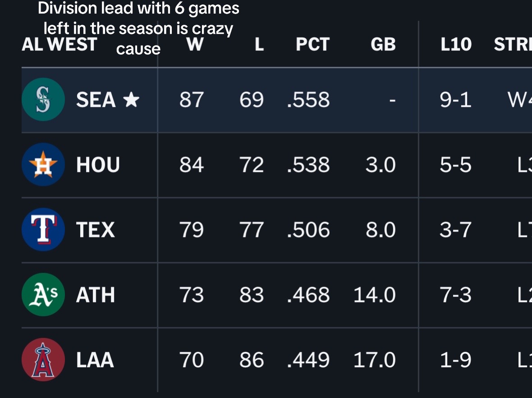
Task: Click the Seattle Mariners team logo
Action: pyautogui.click(x=43, y=99)
